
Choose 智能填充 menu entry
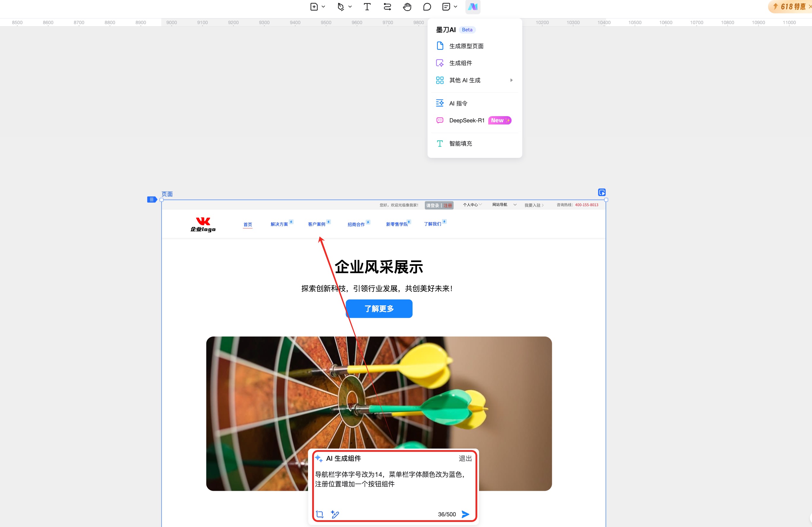[475, 144]
